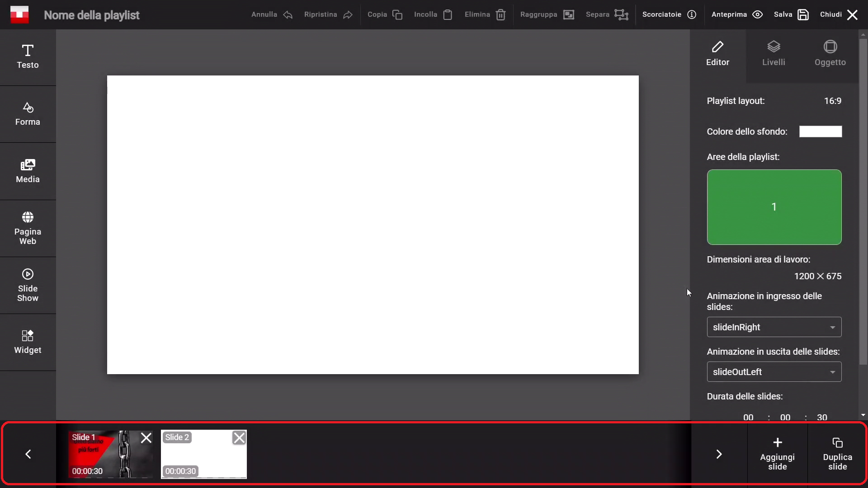
Task: Open the Media library tool
Action: [28, 171]
